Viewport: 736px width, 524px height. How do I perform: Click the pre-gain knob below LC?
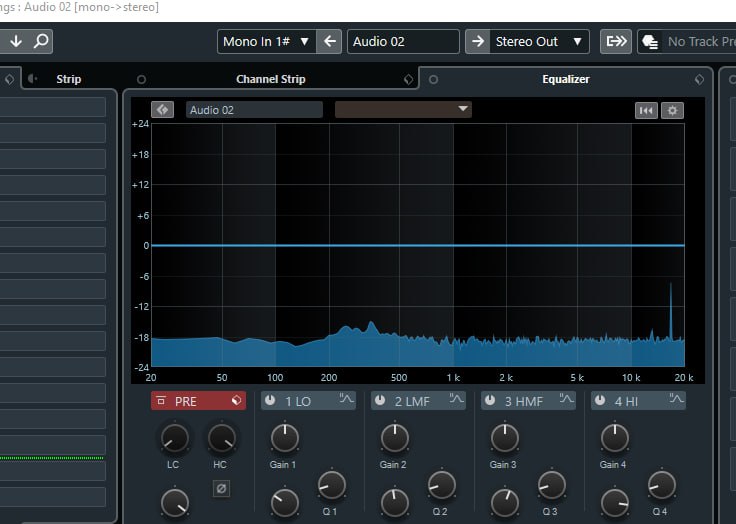click(174, 503)
